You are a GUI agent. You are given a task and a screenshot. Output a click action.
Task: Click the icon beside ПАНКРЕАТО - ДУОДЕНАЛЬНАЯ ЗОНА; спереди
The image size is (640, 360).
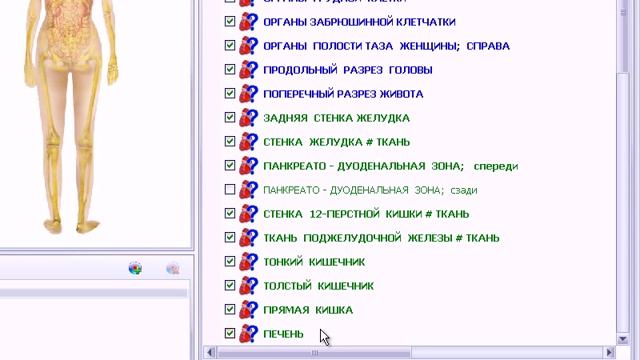tap(248, 166)
